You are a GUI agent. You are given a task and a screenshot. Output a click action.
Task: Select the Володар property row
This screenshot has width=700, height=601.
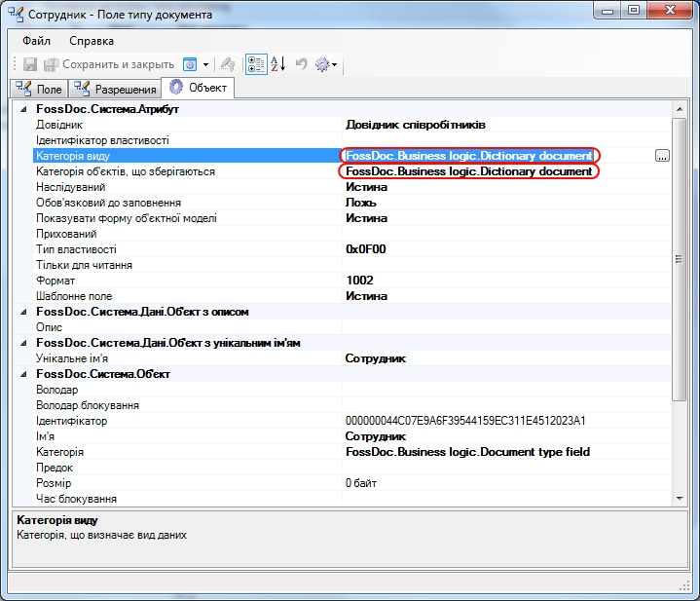point(351,390)
